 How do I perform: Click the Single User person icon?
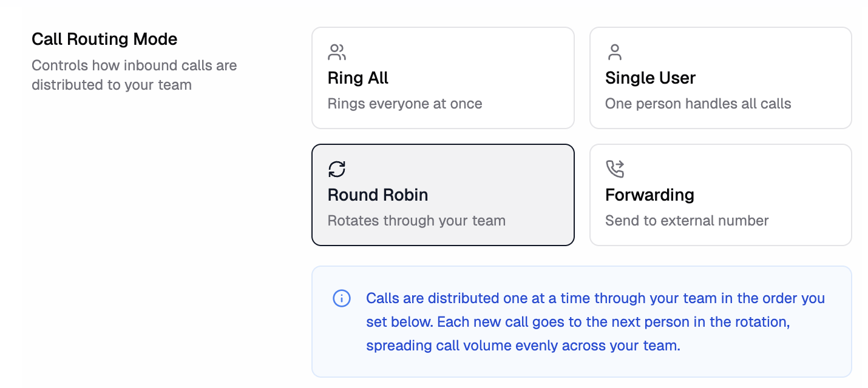tap(615, 52)
